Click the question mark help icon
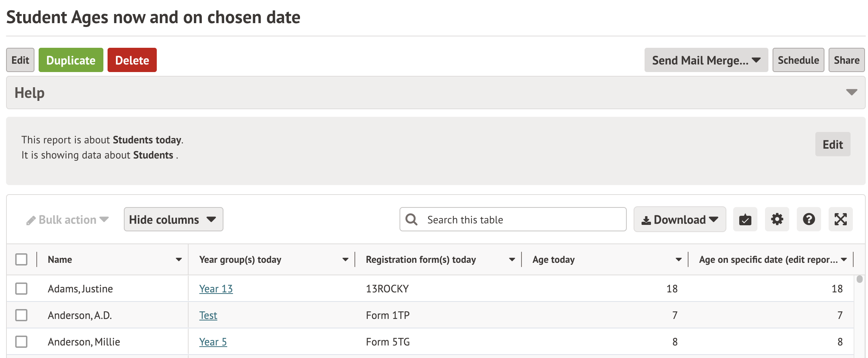 coord(809,220)
